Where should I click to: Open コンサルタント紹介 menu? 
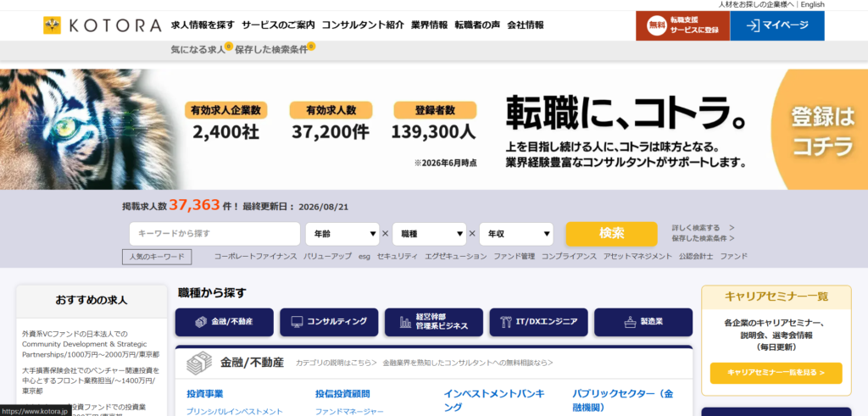point(363,25)
